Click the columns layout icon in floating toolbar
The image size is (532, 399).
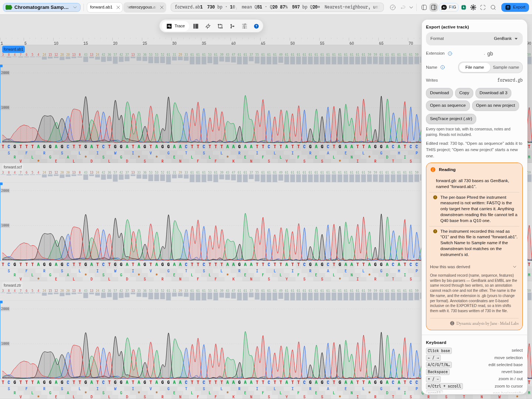tap(196, 26)
